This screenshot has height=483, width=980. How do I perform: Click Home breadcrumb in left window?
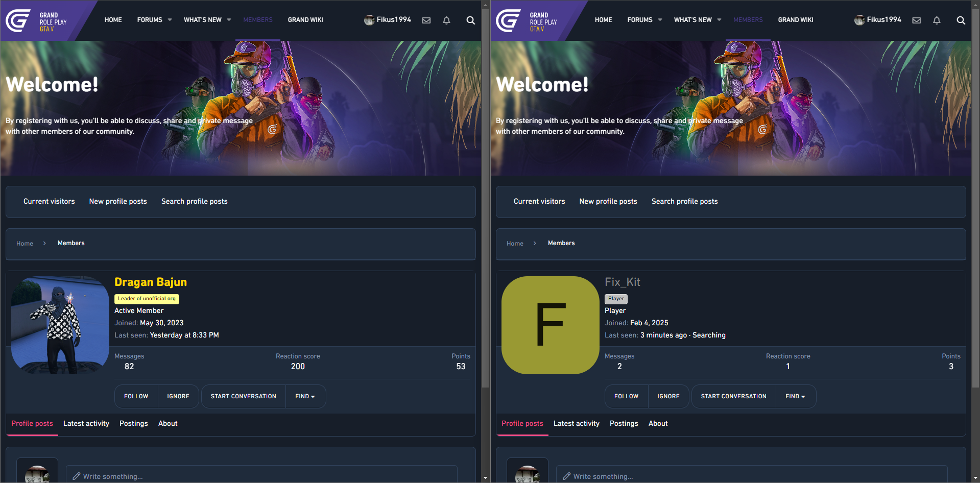pyautogui.click(x=25, y=244)
